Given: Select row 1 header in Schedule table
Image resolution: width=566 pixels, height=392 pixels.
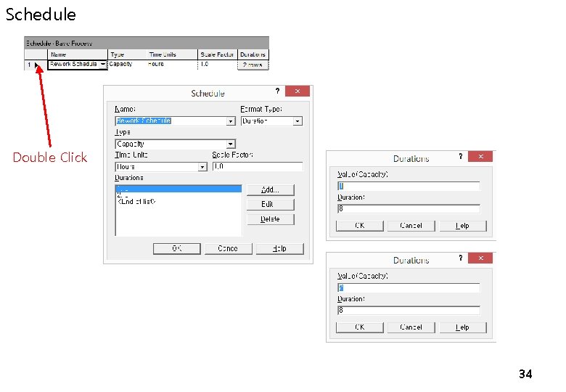Looking at the screenshot, I should (x=36, y=65).
